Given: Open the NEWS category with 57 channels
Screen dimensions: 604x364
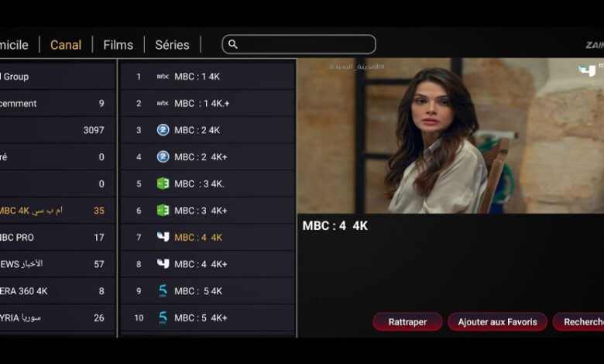Looking at the screenshot, I should (57, 264).
